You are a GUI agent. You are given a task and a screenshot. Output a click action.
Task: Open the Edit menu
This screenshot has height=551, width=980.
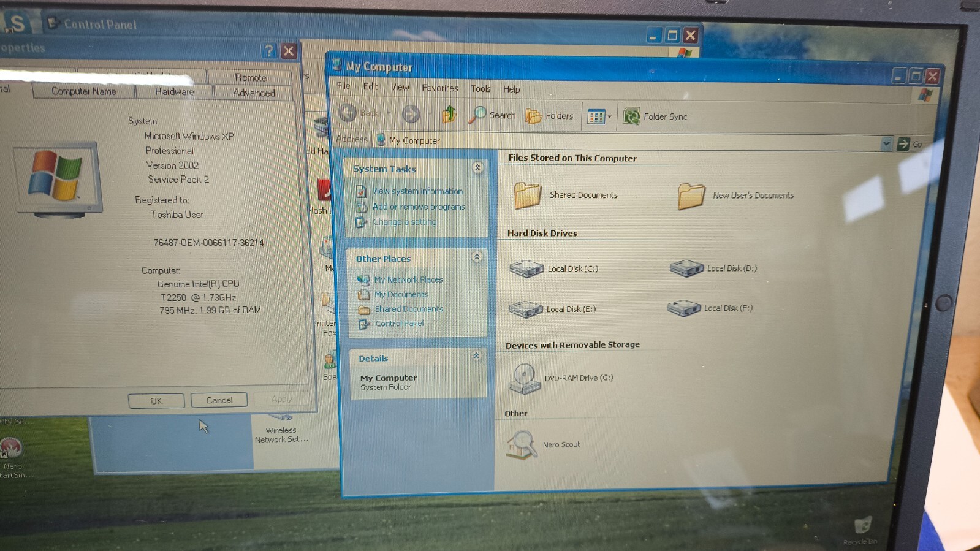[x=370, y=86]
